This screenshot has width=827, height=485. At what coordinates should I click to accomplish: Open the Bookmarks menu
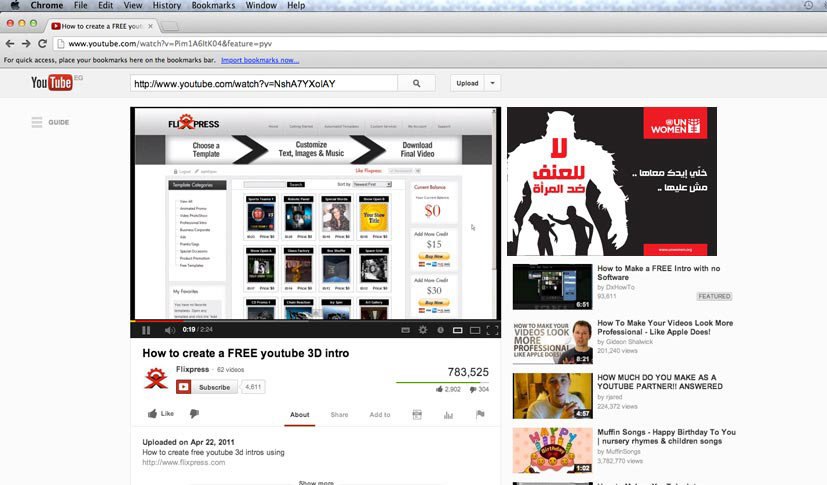point(213,5)
